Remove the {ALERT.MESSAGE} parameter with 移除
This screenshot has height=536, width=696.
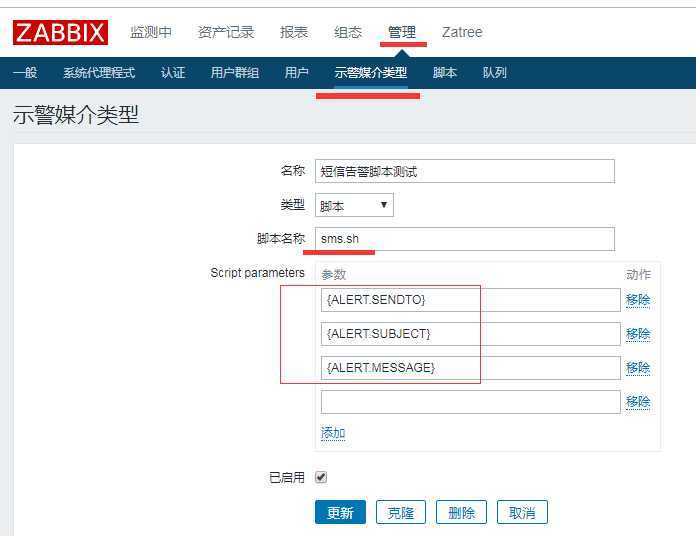[x=638, y=368]
